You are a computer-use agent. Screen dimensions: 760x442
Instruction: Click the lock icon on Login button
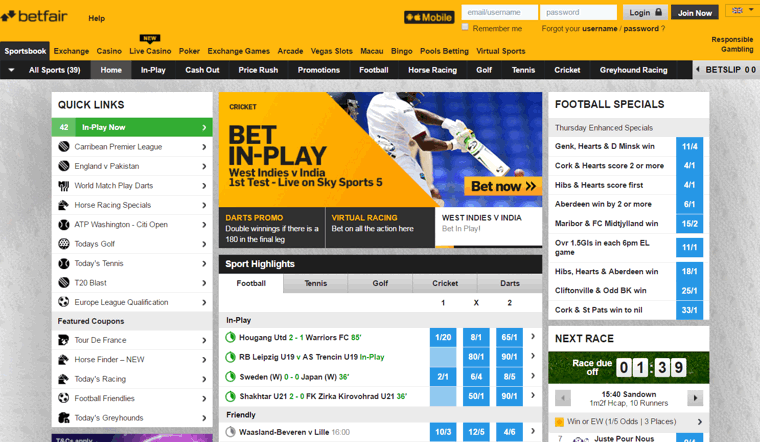[x=658, y=12]
